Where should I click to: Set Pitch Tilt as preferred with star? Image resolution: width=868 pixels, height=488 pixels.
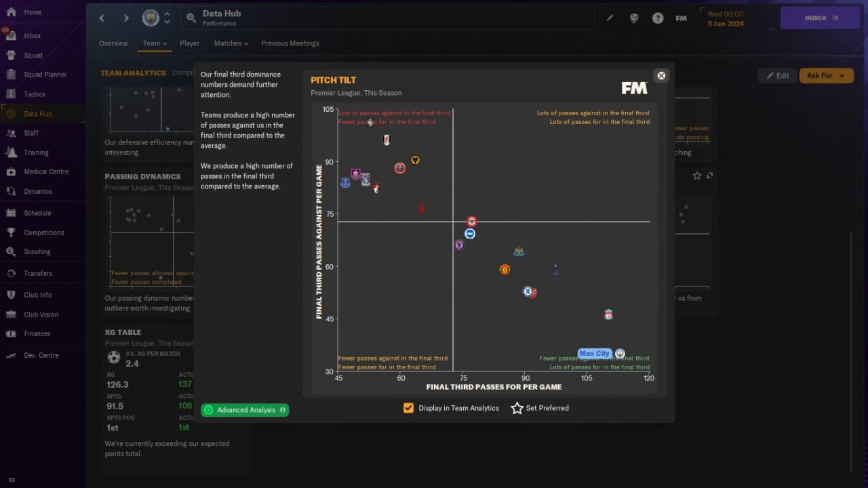click(x=517, y=408)
